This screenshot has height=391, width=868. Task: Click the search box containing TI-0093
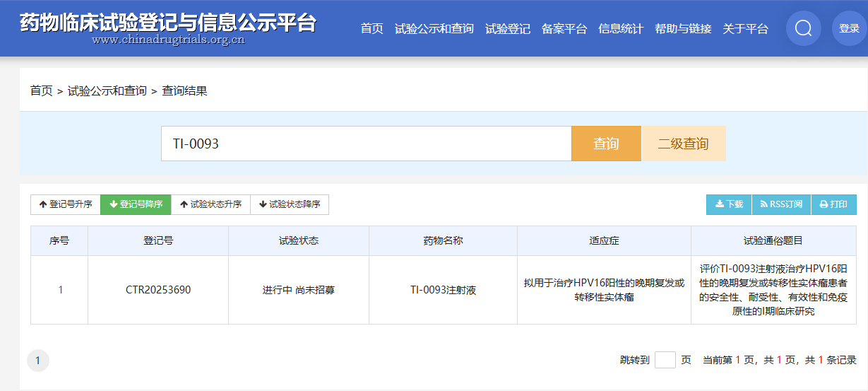click(x=366, y=144)
